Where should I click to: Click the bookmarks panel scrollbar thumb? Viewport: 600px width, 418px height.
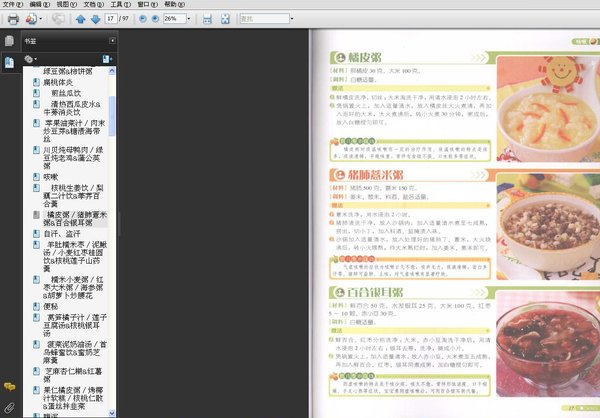point(112,116)
